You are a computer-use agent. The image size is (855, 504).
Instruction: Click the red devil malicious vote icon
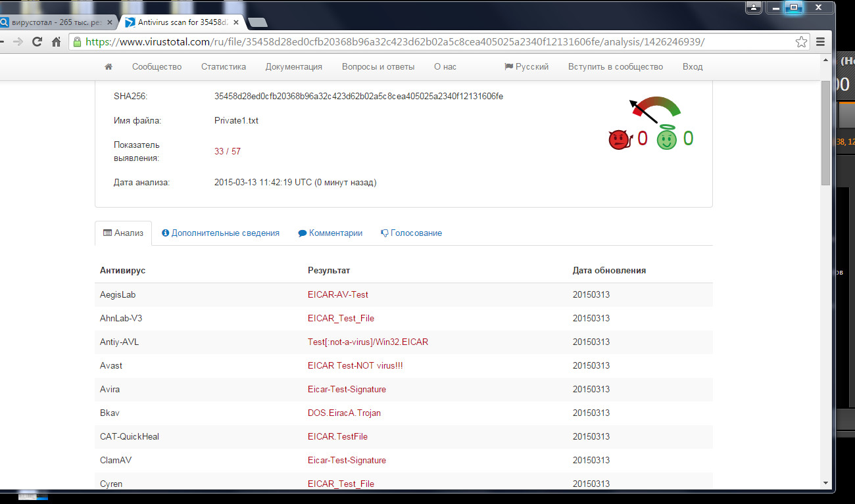620,139
